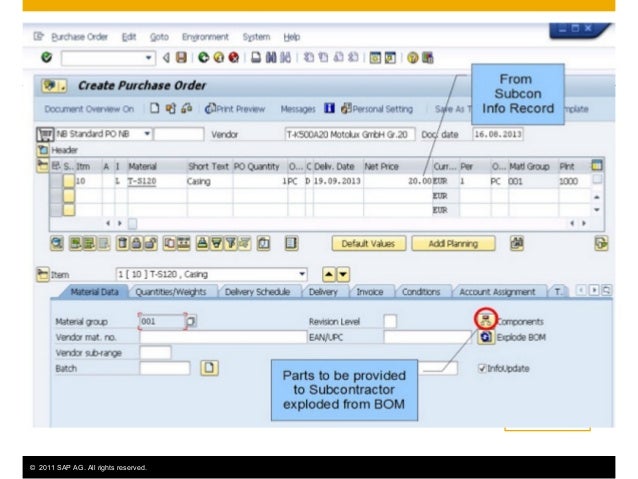
Task: Click the Sort Ascending icon
Action: (x=202, y=243)
